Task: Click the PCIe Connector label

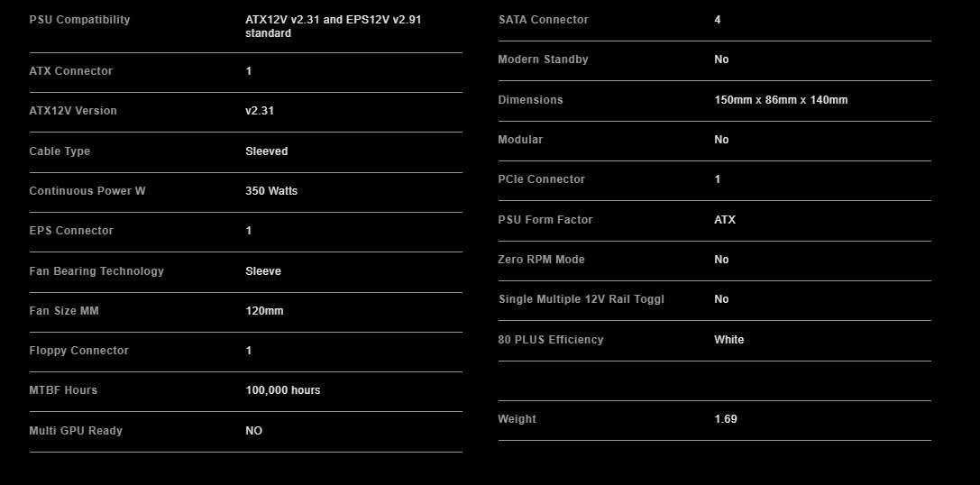Action: pos(541,179)
